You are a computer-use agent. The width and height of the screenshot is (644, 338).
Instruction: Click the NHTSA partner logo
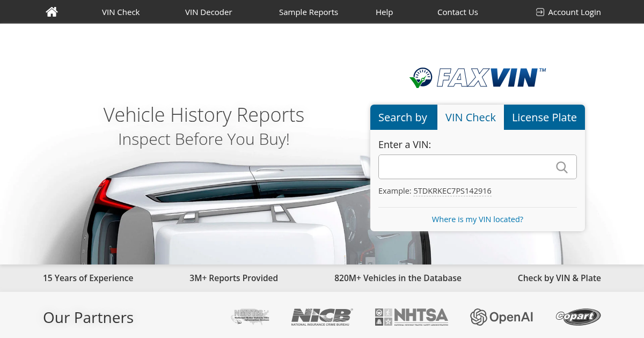(x=412, y=317)
